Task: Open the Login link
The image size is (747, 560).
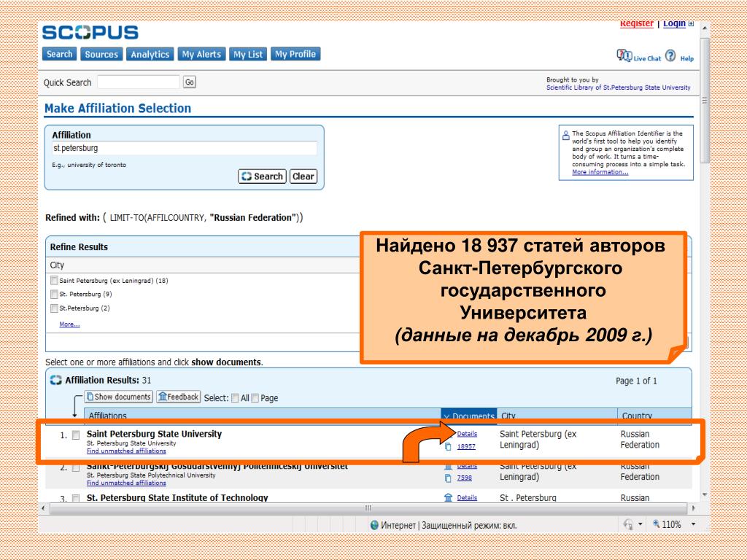Action: 674,23
